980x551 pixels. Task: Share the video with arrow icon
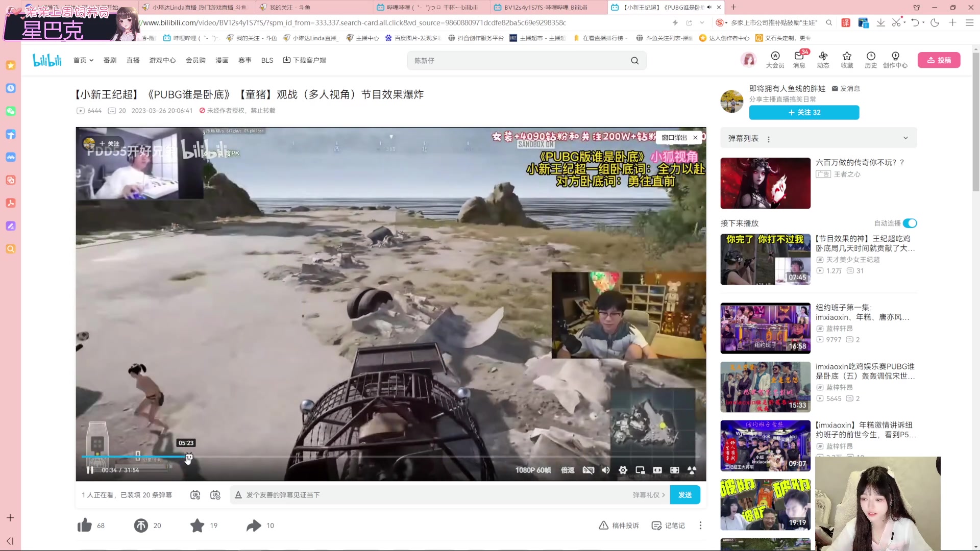pos(254,525)
